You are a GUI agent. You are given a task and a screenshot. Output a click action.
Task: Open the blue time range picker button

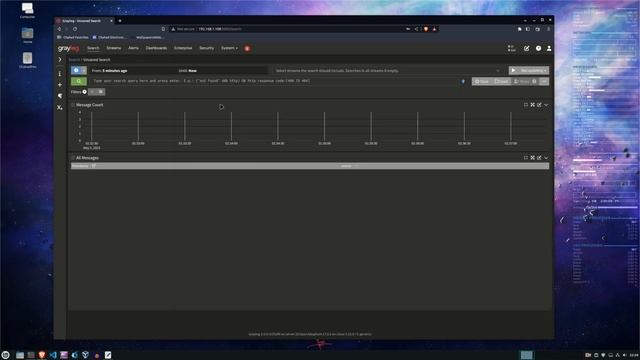click(79, 71)
